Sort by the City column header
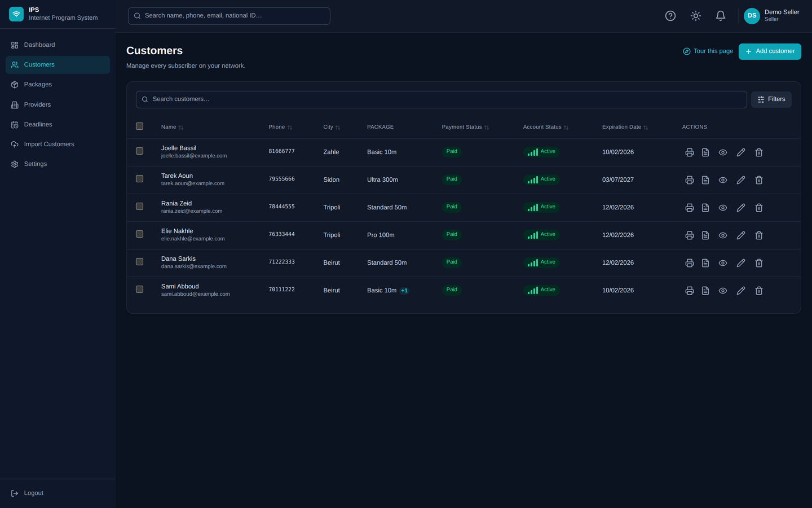The image size is (812, 508). [332, 127]
